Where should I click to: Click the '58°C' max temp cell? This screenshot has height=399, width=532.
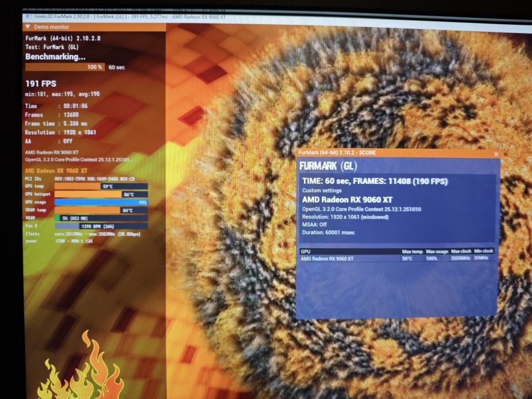point(407,258)
